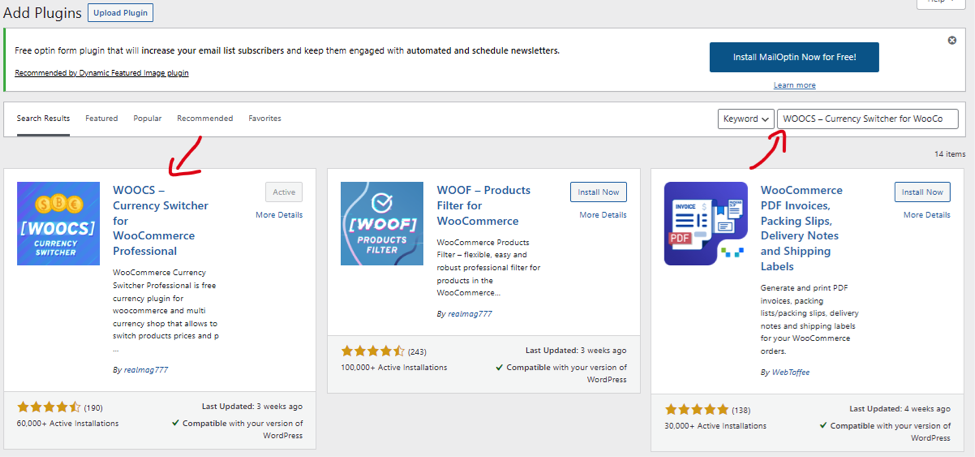Focus the plugin search input field

[x=867, y=119]
